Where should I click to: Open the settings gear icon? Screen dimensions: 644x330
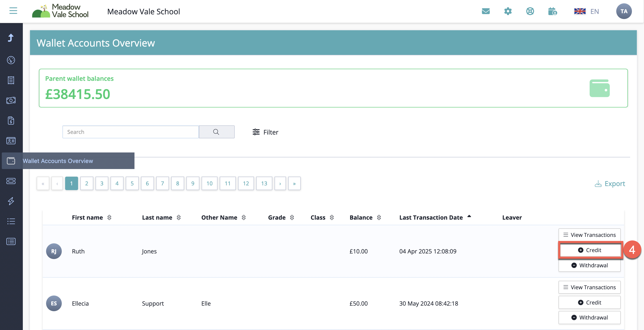click(x=508, y=11)
